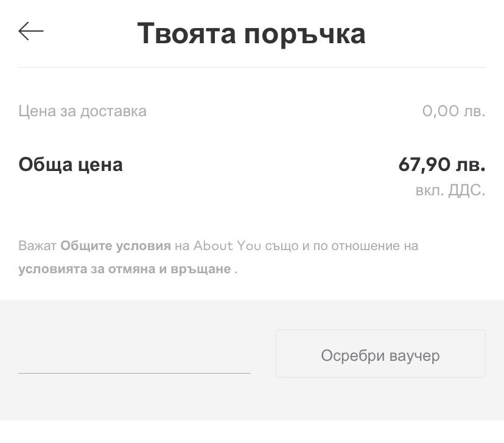Click the 0,00 лв. delivery price
The width and height of the screenshot is (504, 443).
pyautogui.click(x=453, y=111)
